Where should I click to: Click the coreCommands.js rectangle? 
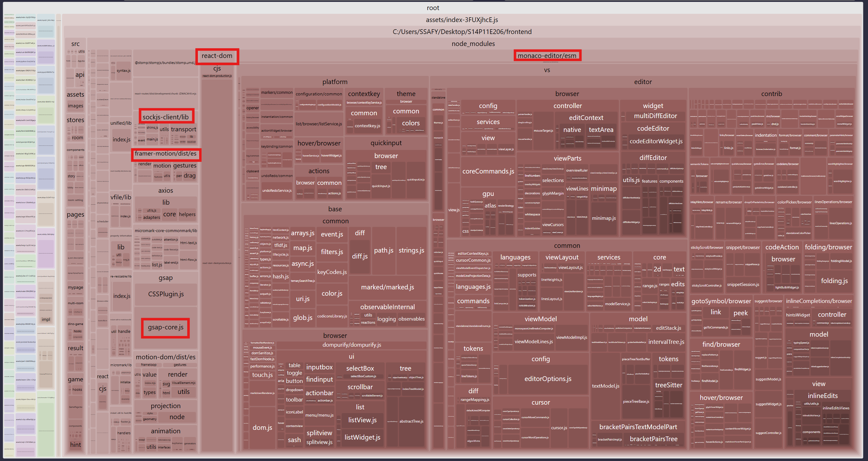click(x=488, y=171)
